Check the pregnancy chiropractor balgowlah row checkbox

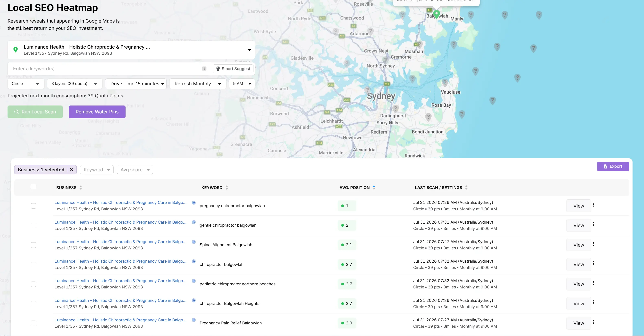(34, 206)
